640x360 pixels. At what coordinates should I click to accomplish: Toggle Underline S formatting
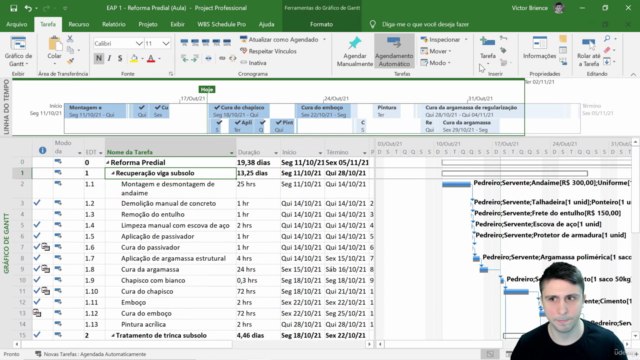pos(120,58)
